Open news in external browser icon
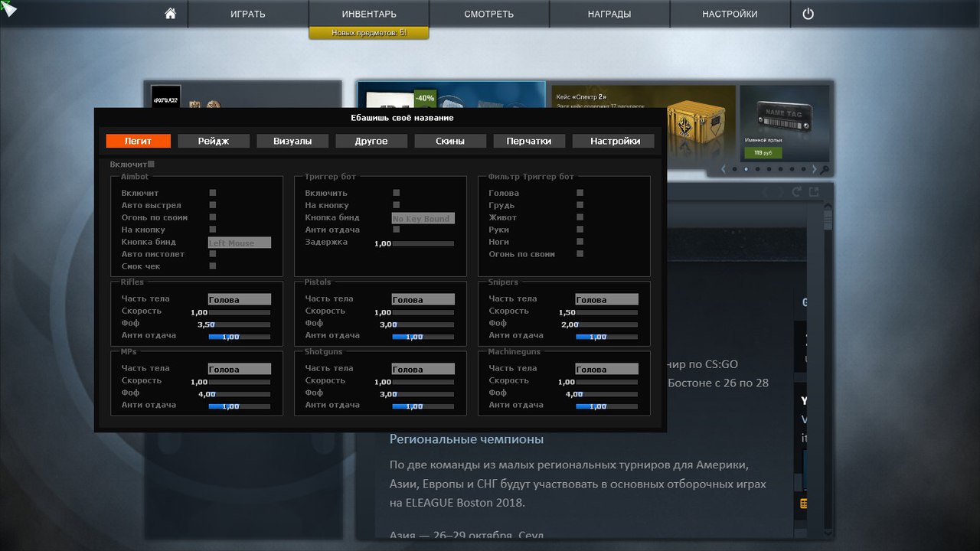This screenshot has width=980, height=551. click(x=814, y=191)
